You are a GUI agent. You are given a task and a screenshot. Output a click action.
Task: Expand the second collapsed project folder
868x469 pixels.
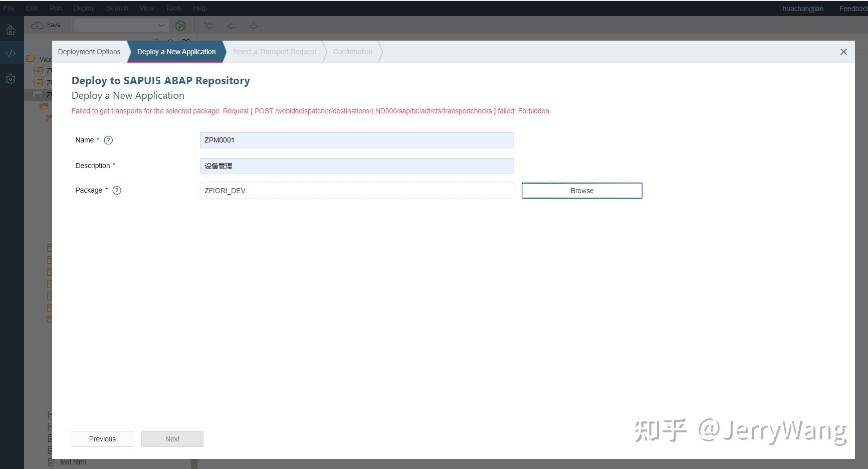point(38,82)
